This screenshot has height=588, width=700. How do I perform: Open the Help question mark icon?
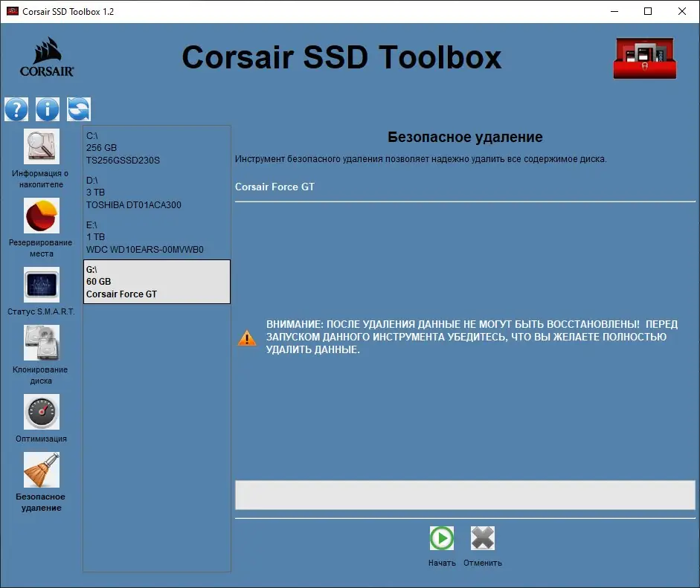tap(16, 109)
